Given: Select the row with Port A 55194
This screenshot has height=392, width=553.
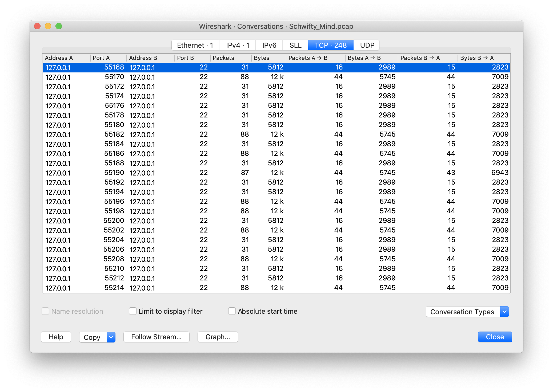Looking at the screenshot, I should [x=276, y=192].
